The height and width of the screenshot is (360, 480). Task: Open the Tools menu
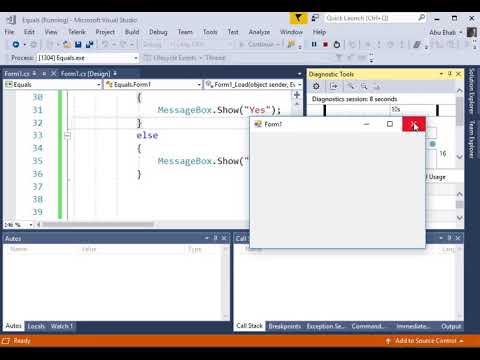coord(210,32)
